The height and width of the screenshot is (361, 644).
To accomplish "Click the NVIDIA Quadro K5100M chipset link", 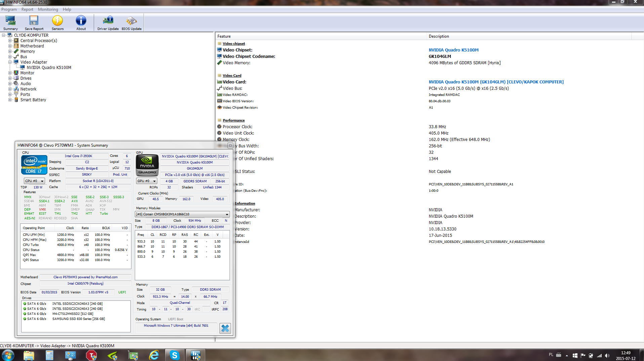I will tap(453, 50).
